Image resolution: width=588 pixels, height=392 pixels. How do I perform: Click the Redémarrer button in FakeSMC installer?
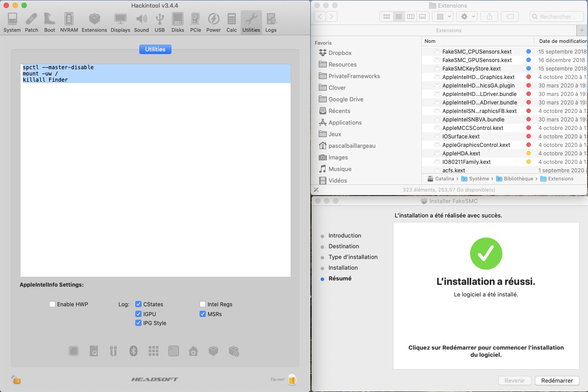coord(557,381)
